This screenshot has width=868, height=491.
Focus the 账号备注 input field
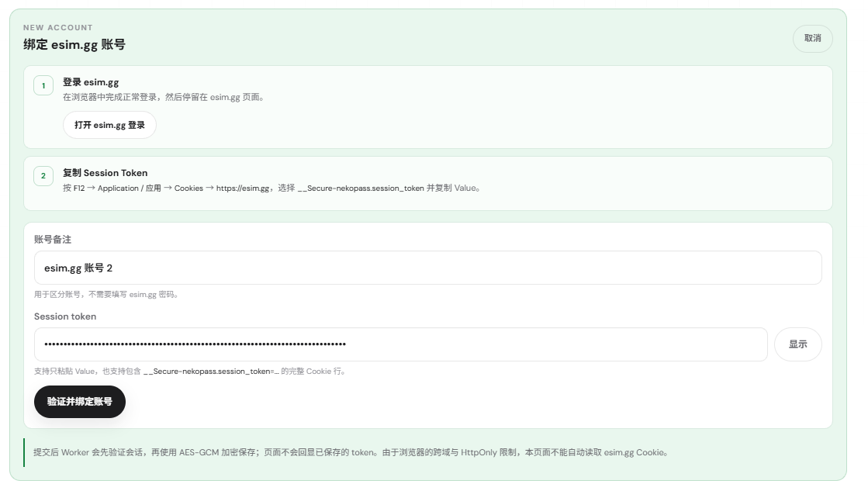coord(428,268)
